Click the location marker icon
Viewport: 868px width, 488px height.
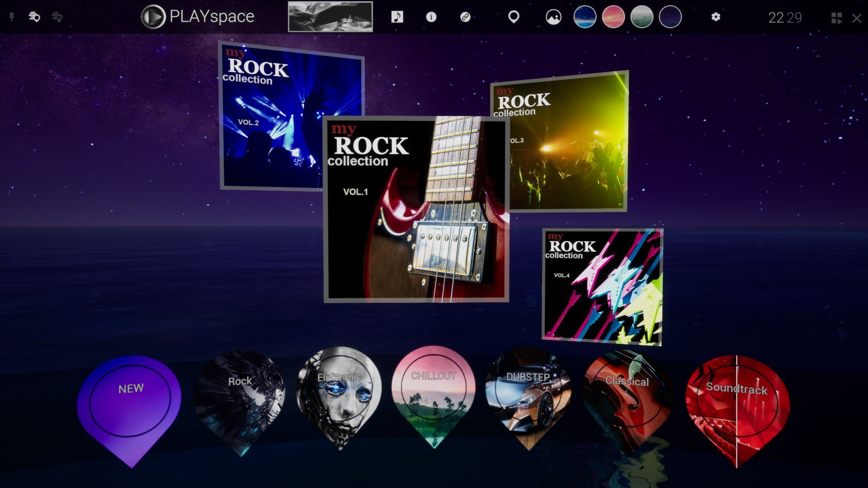click(514, 17)
